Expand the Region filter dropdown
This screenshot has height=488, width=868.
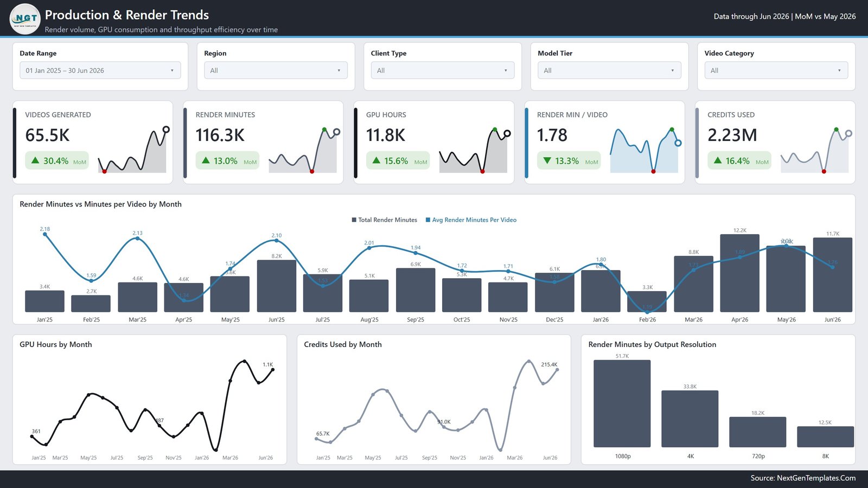pyautogui.click(x=276, y=70)
